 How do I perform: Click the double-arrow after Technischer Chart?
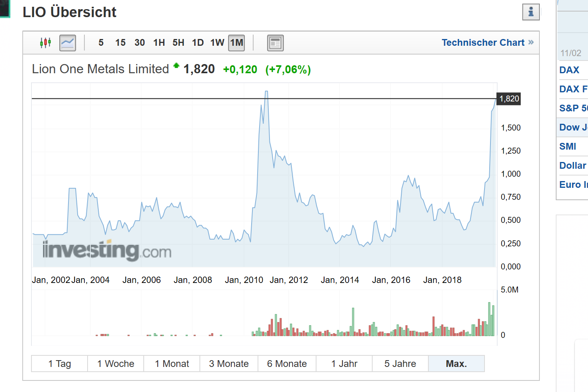(531, 42)
